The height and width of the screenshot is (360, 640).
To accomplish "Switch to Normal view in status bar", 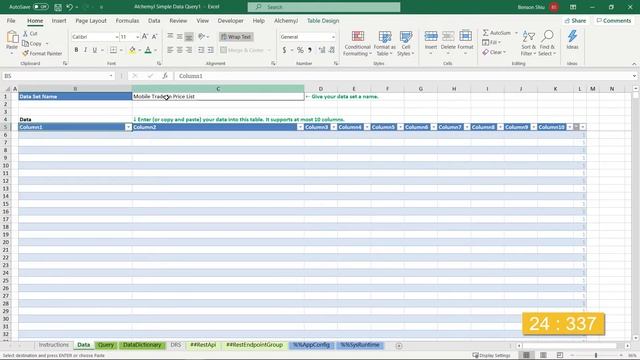I will [526, 355].
